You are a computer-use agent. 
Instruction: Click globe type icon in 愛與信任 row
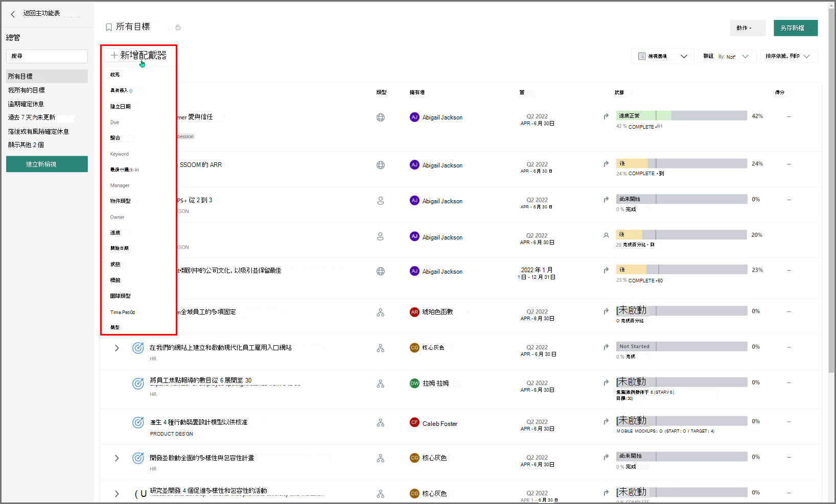point(381,117)
